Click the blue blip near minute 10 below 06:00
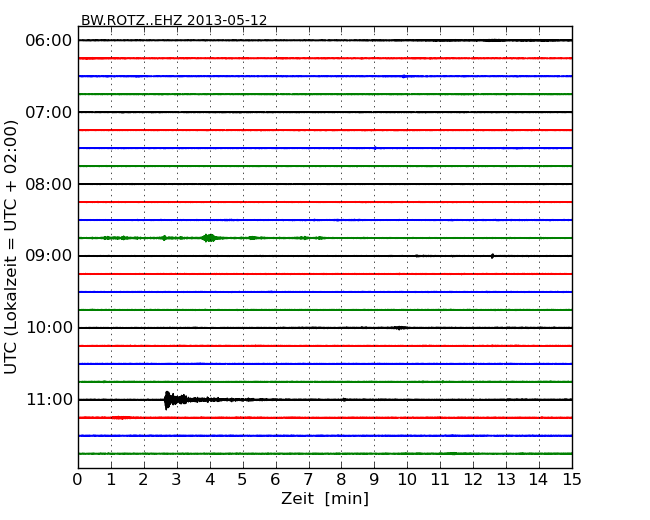The height and width of the screenshot is (520, 650). pos(404,76)
